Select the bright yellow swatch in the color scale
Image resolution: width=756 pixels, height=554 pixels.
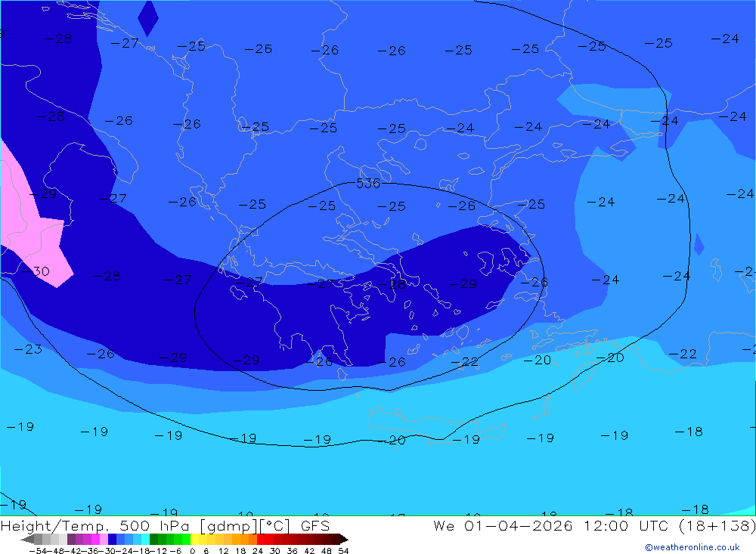pos(195,539)
